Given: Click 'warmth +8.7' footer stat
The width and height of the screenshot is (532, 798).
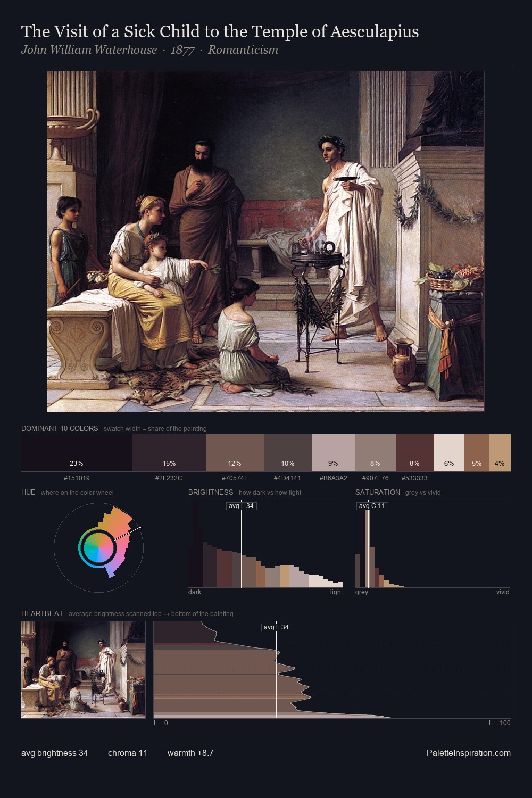Looking at the screenshot, I should 190,753.
